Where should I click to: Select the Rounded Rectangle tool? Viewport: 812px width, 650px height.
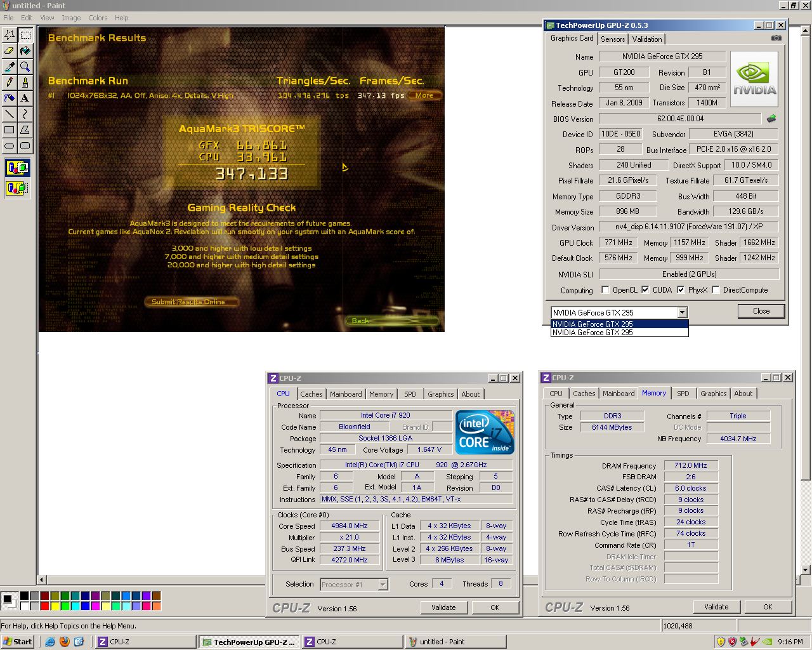(25, 146)
